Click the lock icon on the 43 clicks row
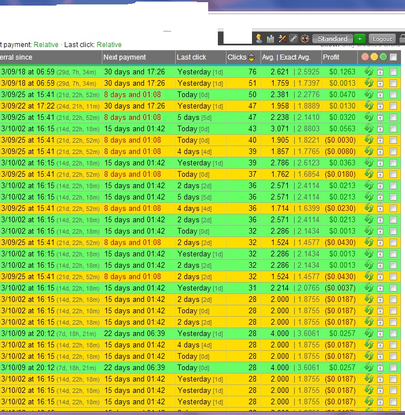This screenshot has height=415, width=405. point(380,128)
